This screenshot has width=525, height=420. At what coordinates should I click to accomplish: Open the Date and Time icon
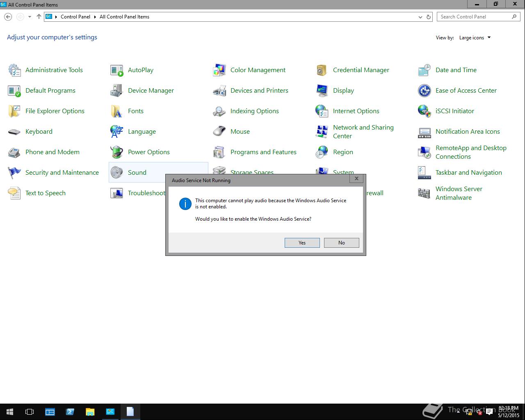[x=425, y=70]
